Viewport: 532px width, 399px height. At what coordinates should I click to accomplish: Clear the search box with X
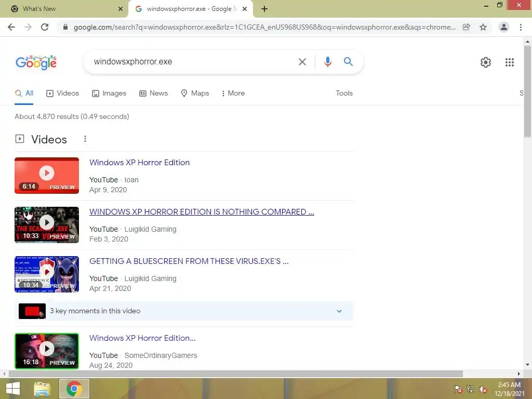point(302,62)
